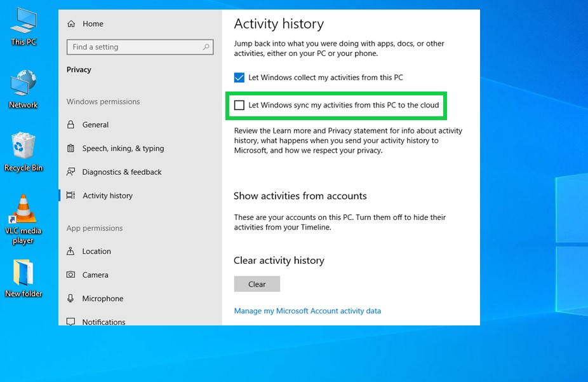Open Speech, inking, & typing icon
The width and height of the screenshot is (588, 382).
point(70,148)
